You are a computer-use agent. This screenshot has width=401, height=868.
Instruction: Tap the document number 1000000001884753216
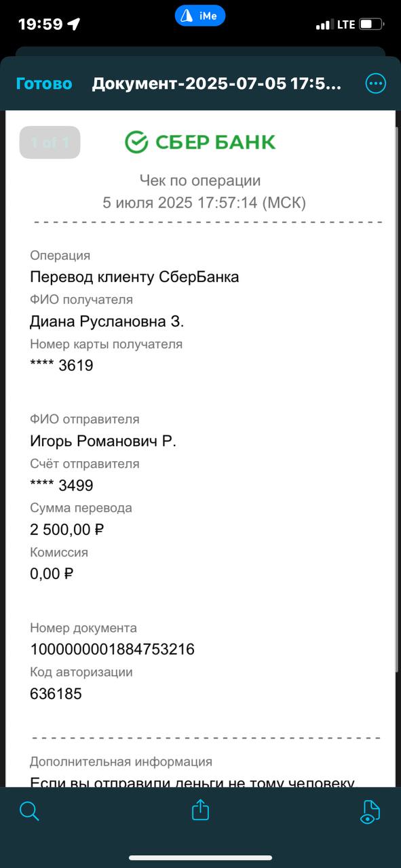point(113,650)
